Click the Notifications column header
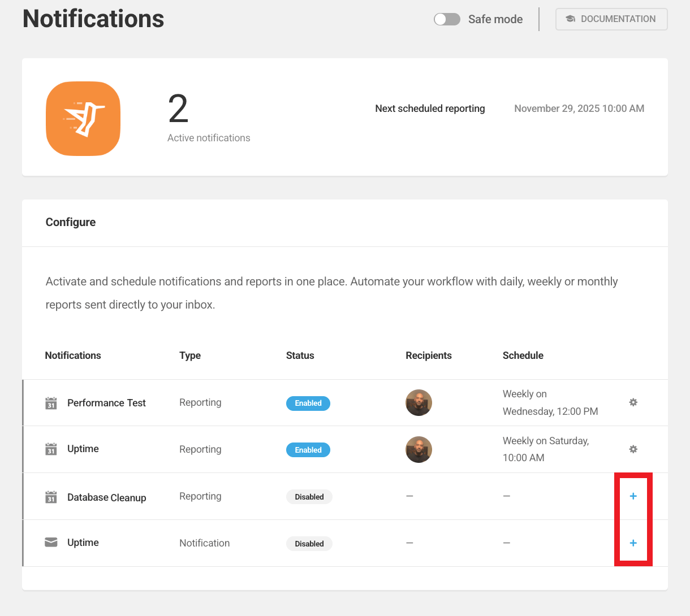Image resolution: width=690 pixels, height=616 pixels. tap(73, 355)
